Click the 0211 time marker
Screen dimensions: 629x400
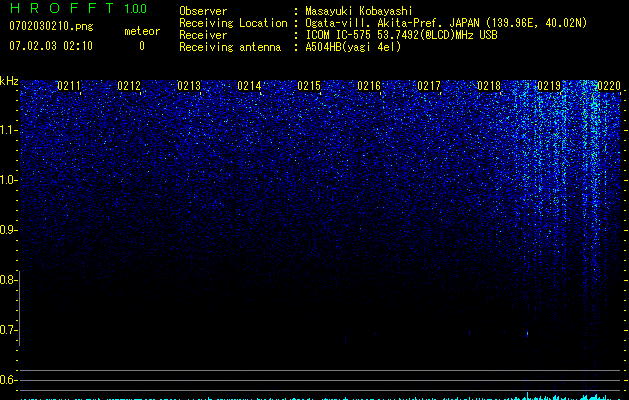(x=69, y=86)
